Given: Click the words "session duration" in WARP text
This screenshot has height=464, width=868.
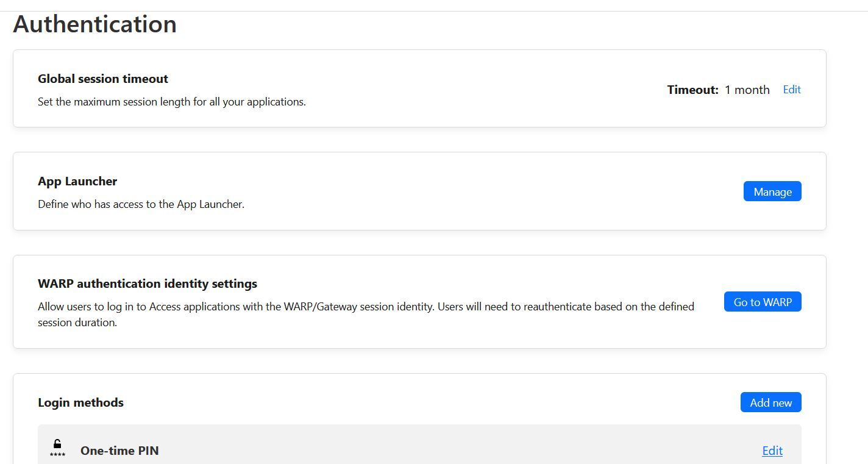Looking at the screenshot, I should (77, 323).
